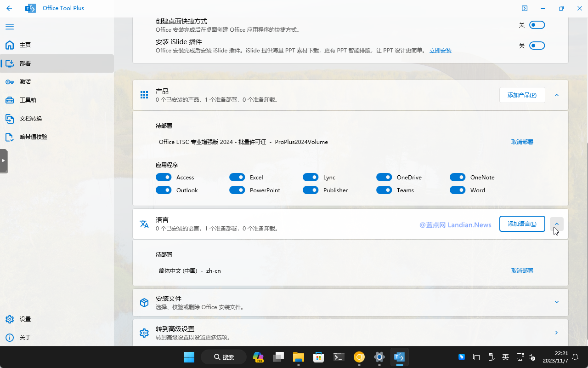Image resolution: width=588 pixels, height=368 pixels.
Task: Go to the Toolbox (工具箱) page
Action: click(28, 100)
